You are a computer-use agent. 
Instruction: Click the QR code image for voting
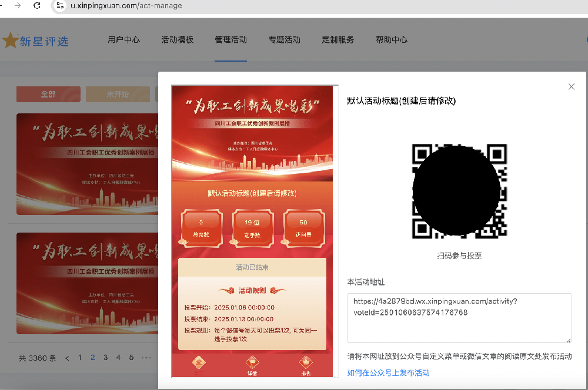point(459,191)
